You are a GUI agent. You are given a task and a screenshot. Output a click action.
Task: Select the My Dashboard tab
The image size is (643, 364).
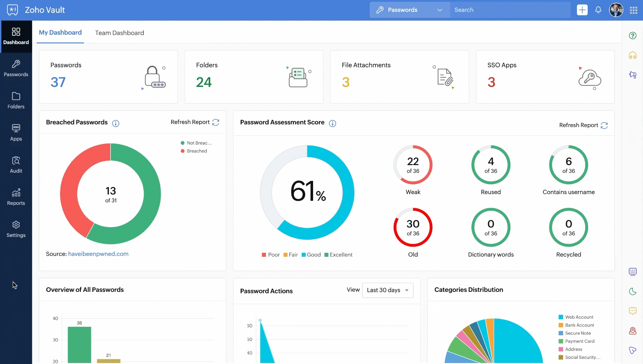tap(60, 33)
